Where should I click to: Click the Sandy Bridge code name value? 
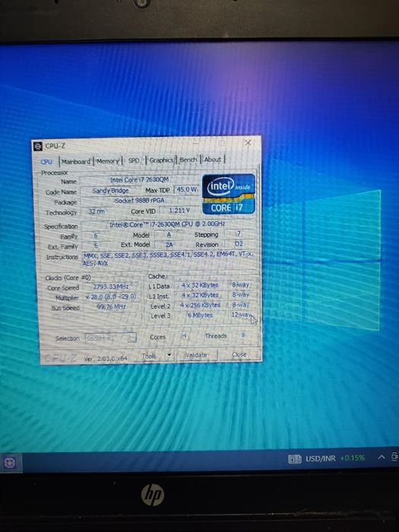(x=111, y=191)
